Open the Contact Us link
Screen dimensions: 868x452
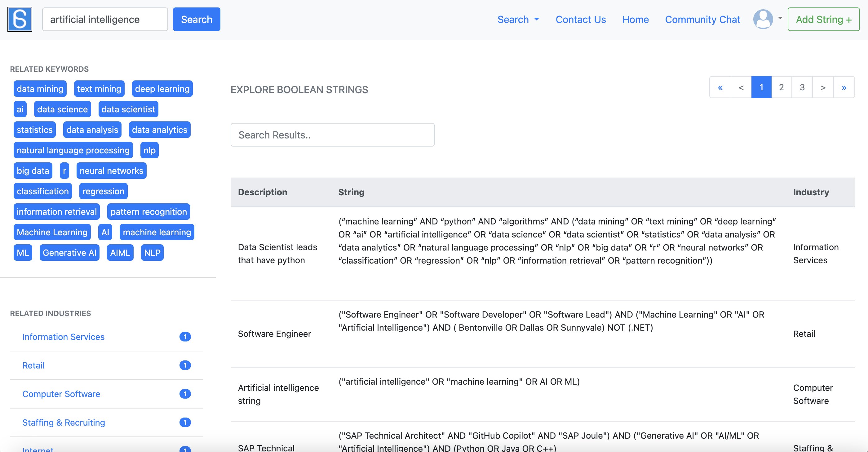[581, 20]
